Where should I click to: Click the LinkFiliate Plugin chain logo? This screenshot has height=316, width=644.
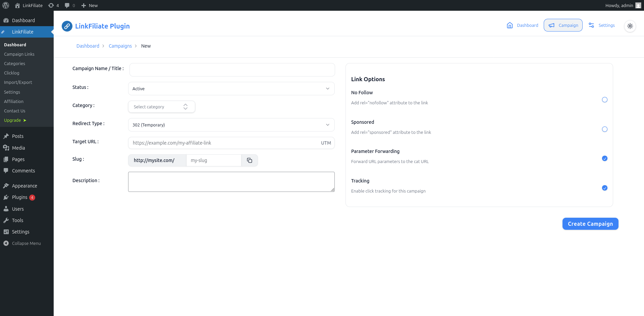point(67,26)
